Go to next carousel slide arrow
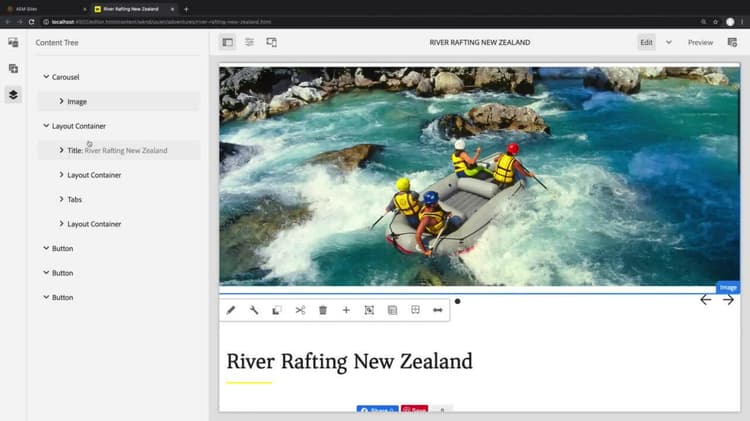 point(728,300)
